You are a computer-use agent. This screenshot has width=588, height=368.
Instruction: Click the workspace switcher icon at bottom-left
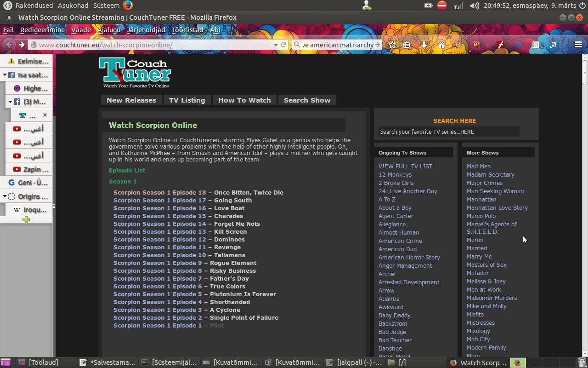(x=6, y=362)
